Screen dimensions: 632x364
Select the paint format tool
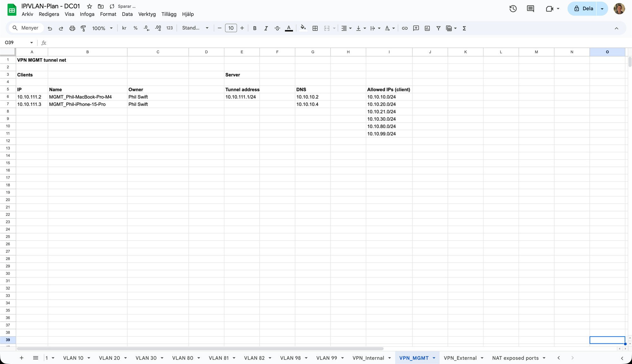(x=83, y=28)
